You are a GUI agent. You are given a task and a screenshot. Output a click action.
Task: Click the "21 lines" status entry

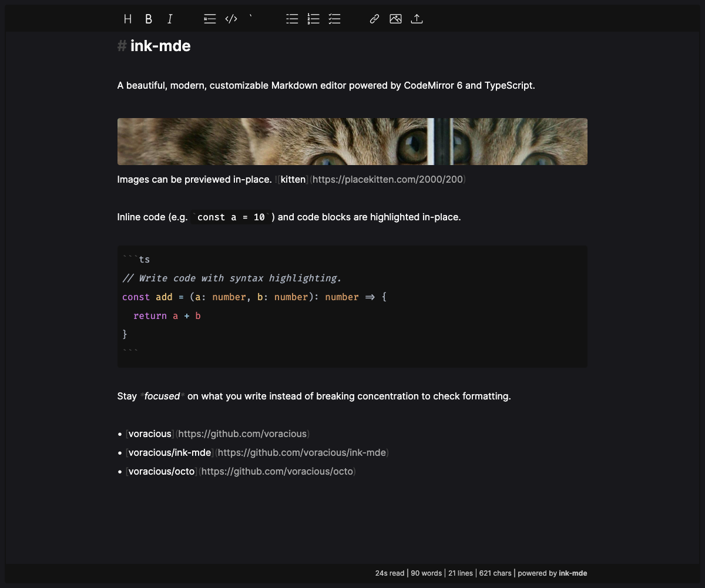pos(460,573)
